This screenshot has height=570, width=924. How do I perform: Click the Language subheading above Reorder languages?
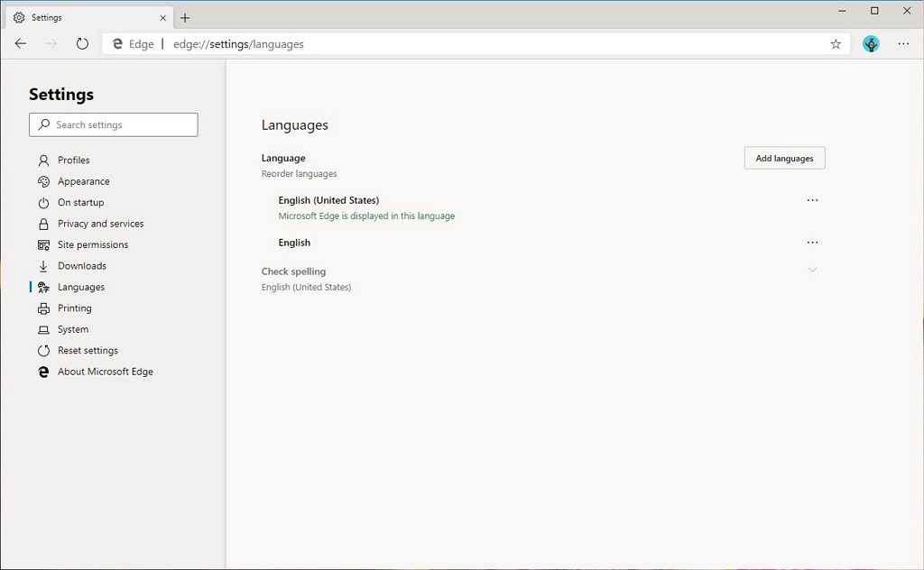click(283, 158)
